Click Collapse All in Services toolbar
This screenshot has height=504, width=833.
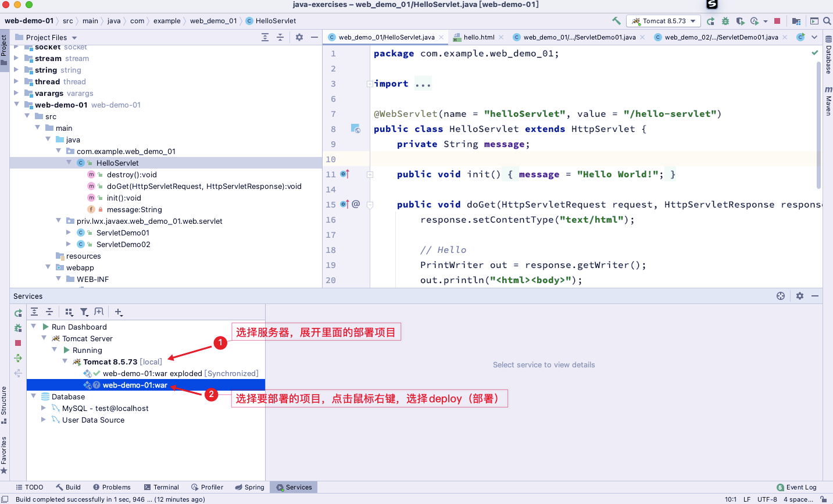click(49, 312)
